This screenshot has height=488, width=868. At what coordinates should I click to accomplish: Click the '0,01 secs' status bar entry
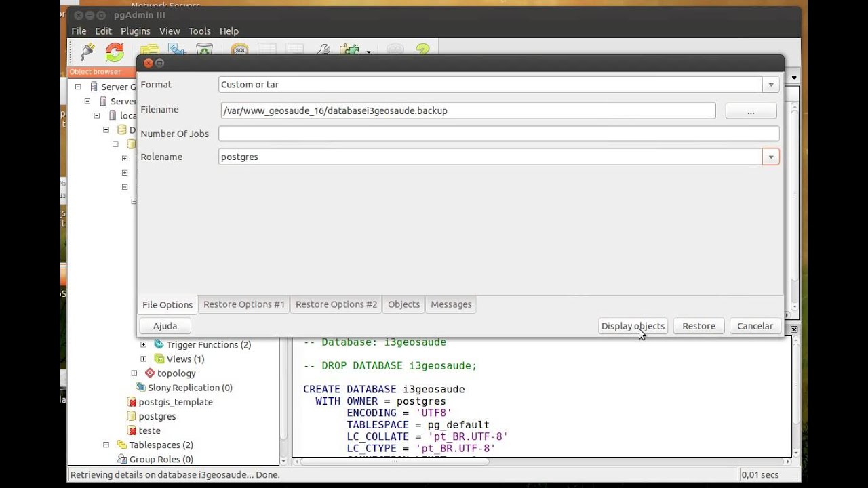pos(759,475)
